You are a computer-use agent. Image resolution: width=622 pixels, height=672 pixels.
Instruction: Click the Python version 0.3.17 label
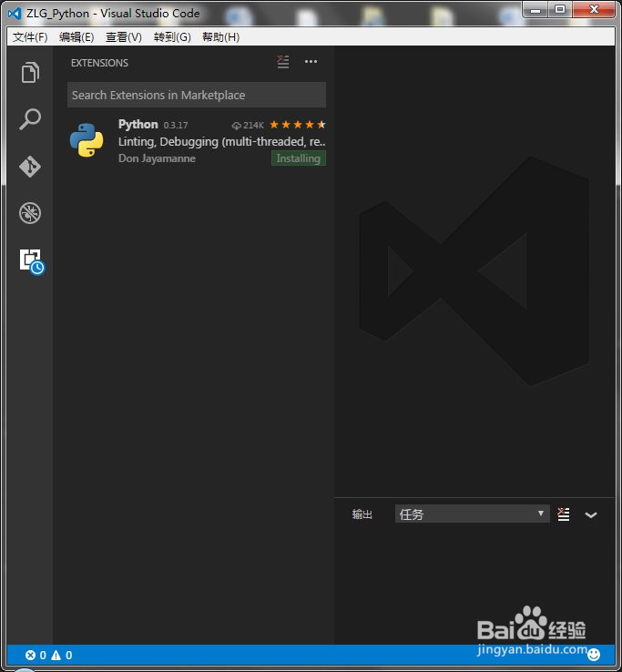tap(176, 125)
